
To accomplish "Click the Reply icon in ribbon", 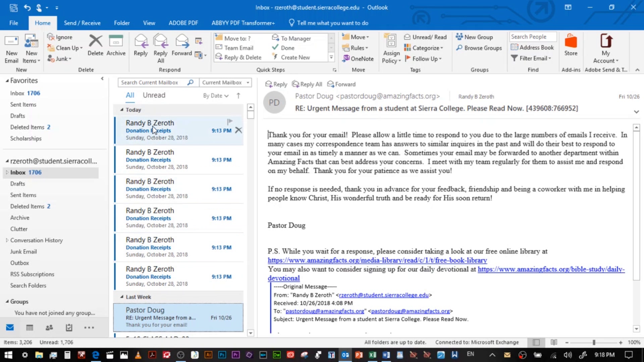I will pyautogui.click(x=141, y=41).
